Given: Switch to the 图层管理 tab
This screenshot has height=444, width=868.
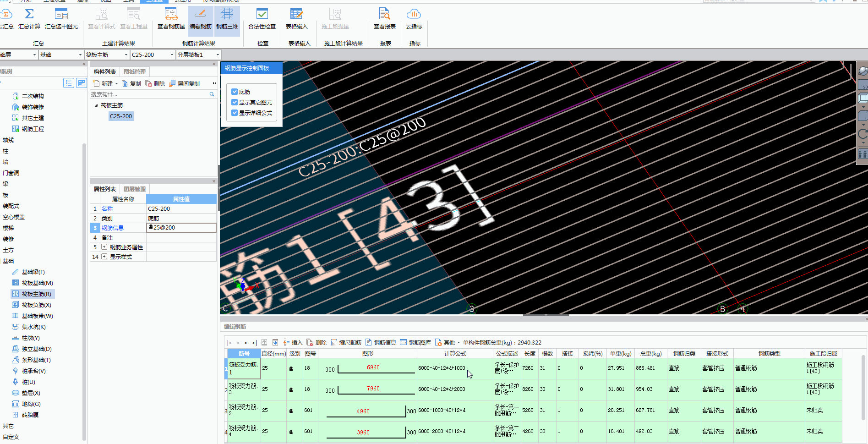Looking at the screenshot, I should (134, 189).
